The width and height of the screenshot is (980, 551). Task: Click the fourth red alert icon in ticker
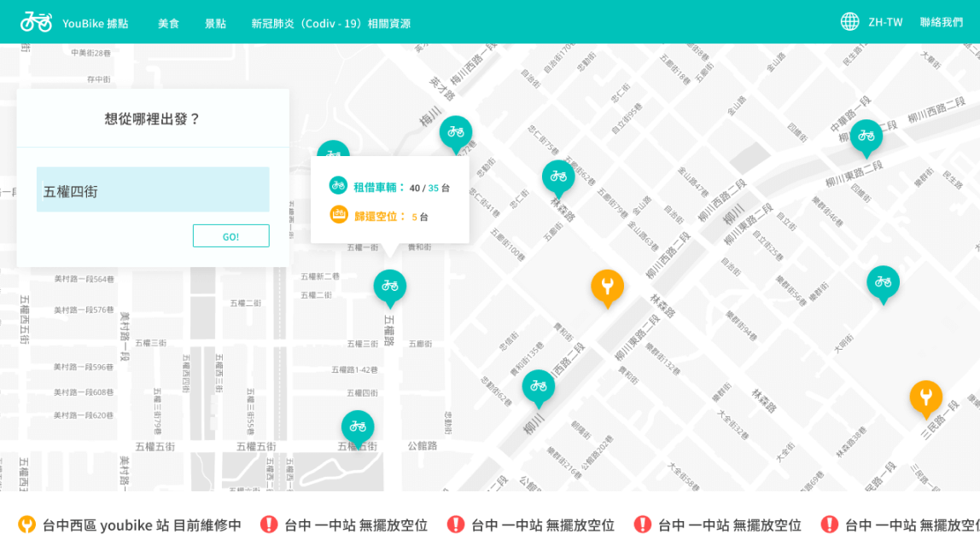[830, 525]
